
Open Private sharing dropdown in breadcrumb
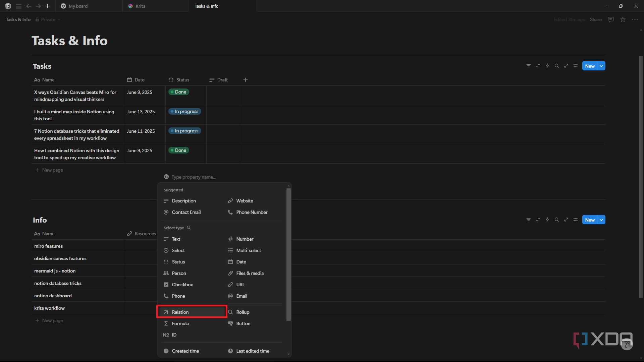(48, 19)
